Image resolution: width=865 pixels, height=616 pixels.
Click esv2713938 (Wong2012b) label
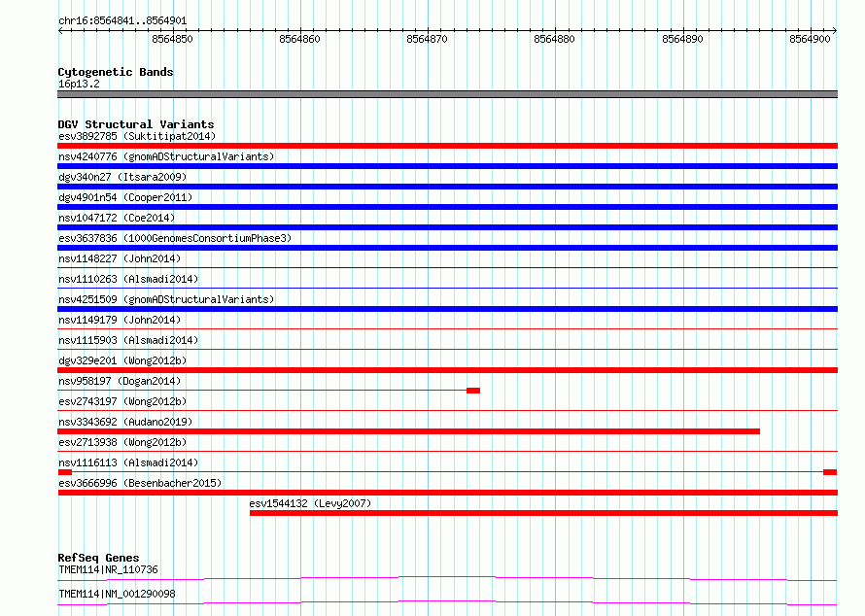[122, 442]
